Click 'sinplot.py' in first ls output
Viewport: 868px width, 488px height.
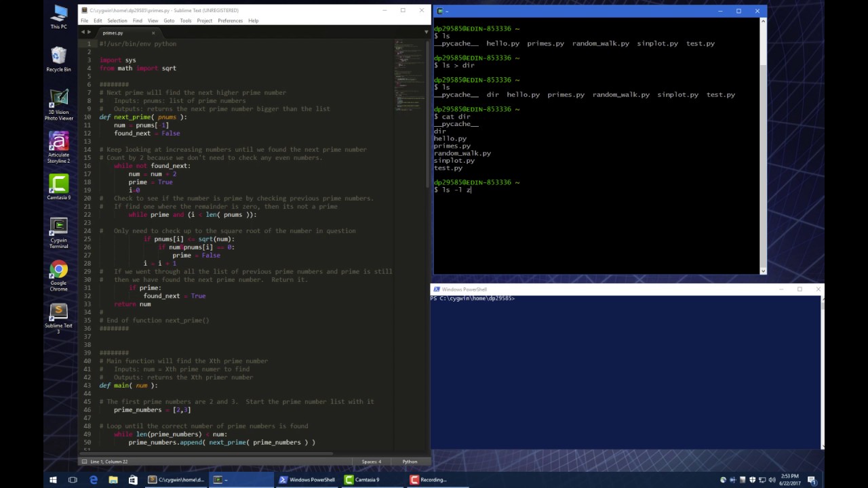657,43
